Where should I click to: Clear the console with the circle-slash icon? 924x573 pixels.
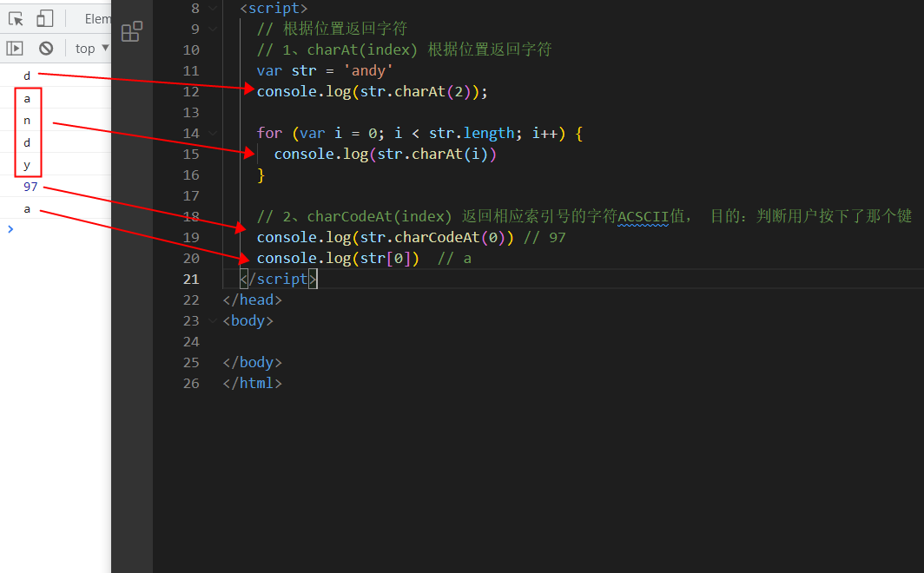(x=48, y=48)
